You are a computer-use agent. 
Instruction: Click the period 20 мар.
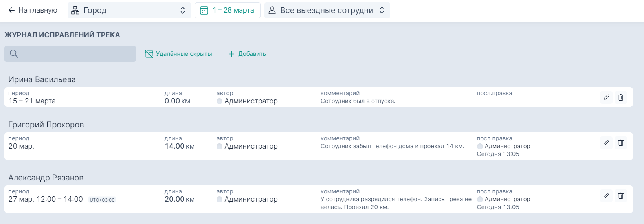21,146
